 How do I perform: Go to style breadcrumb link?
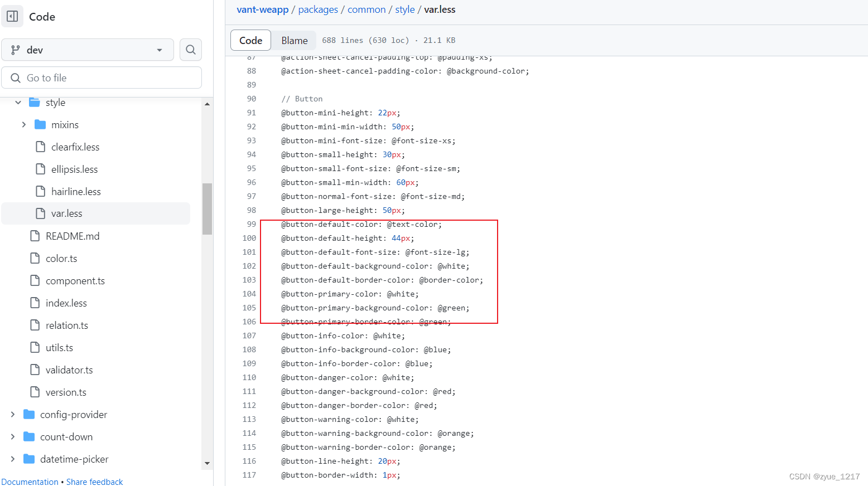click(x=405, y=9)
